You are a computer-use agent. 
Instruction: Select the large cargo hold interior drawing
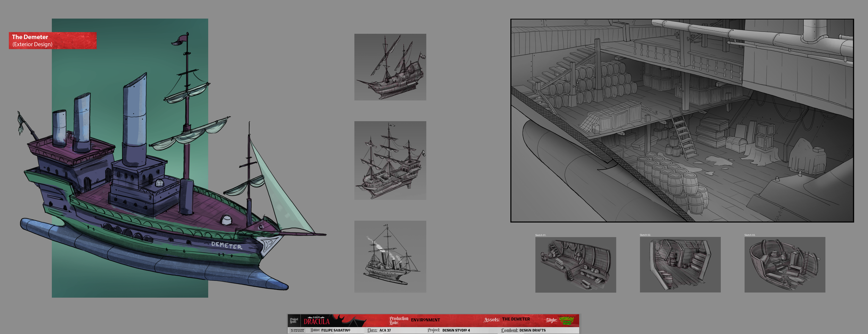click(x=682, y=121)
